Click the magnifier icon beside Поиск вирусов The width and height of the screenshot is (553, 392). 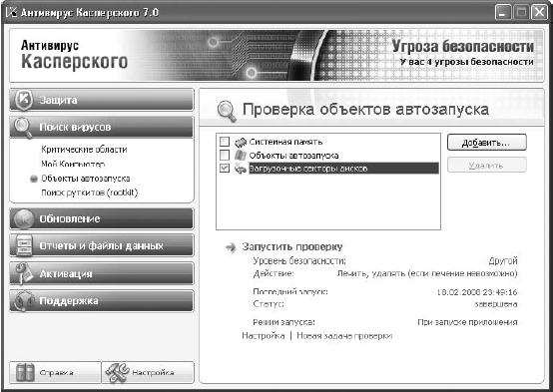23,128
